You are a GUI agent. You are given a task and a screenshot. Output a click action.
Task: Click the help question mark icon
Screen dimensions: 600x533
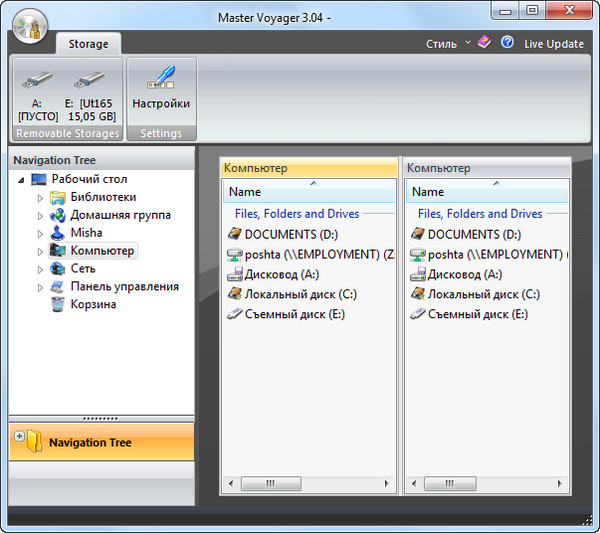coord(507,43)
